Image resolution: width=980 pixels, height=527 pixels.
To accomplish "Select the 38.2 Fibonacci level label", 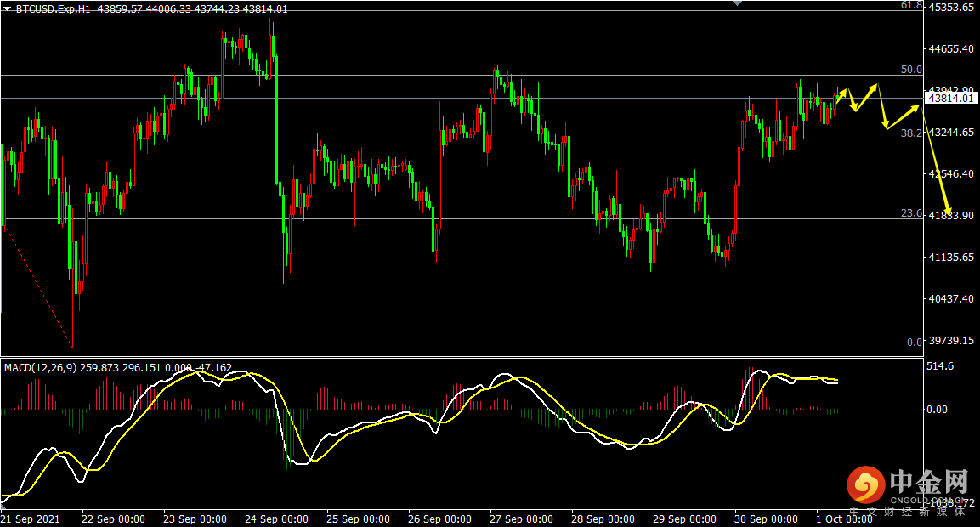I will [x=911, y=133].
